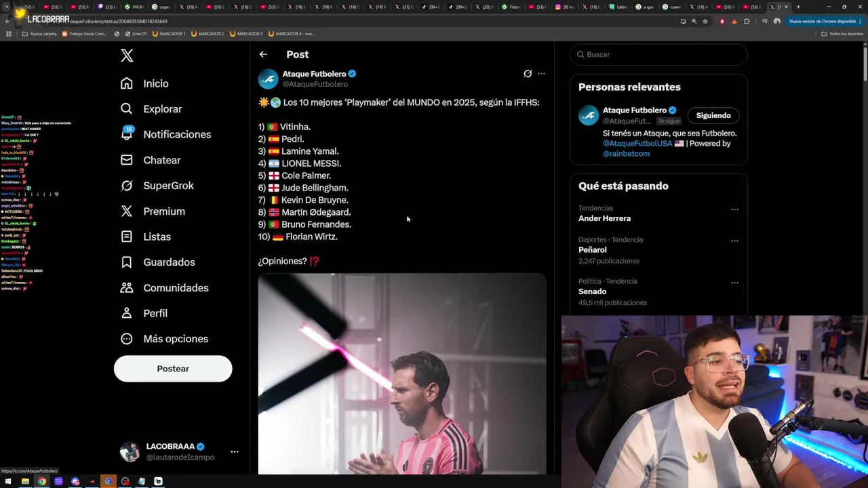Open the MARCADOR 1 bookmark
The image size is (868, 488).
pyautogui.click(x=169, y=34)
